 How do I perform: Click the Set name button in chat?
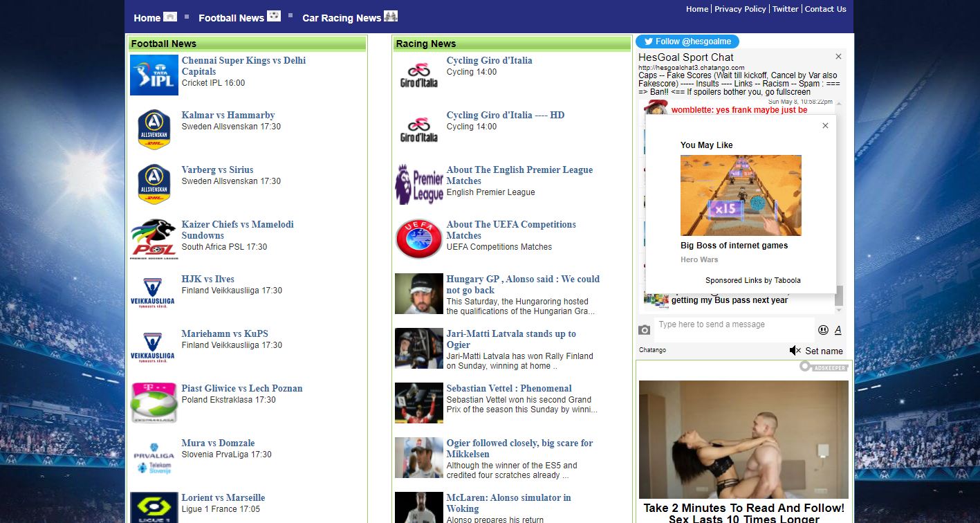pos(824,351)
